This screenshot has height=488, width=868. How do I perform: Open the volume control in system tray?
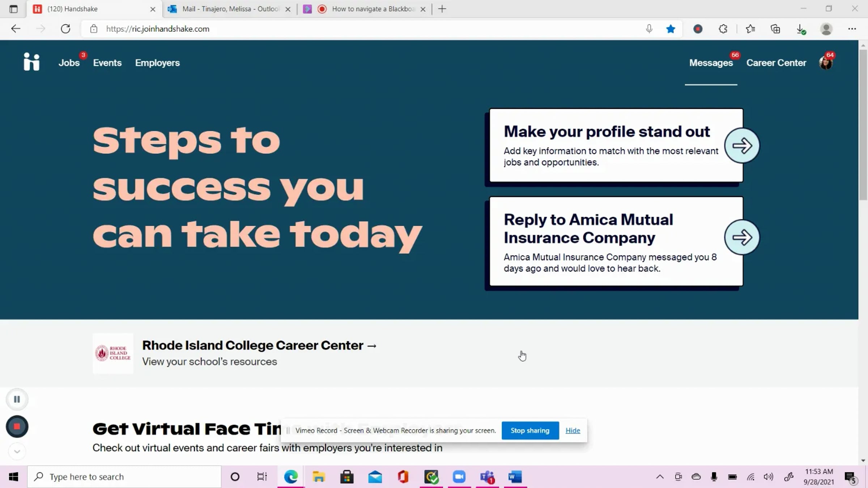pos(769,477)
